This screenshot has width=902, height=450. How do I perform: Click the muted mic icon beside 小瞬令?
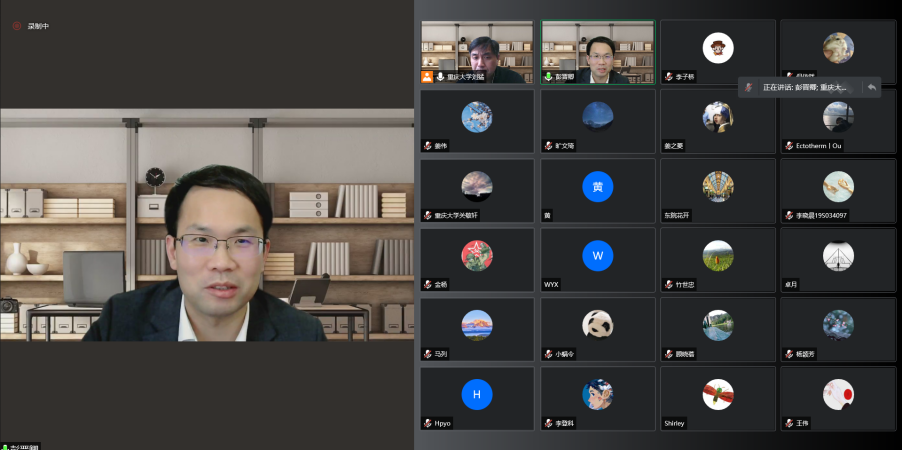(548, 354)
